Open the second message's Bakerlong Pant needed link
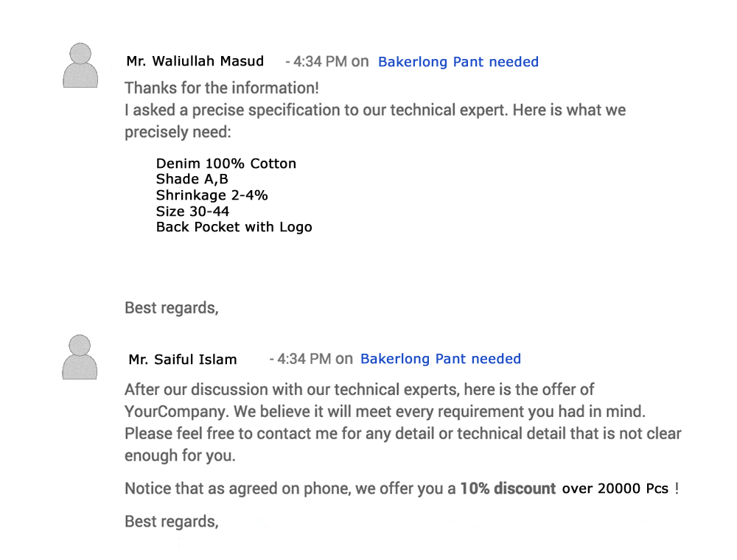 click(x=440, y=359)
